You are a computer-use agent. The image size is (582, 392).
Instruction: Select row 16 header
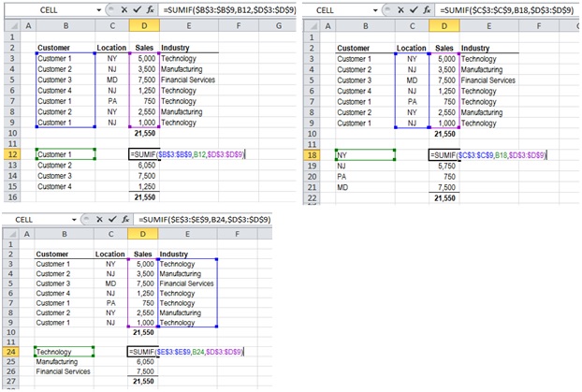pos(12,197)
